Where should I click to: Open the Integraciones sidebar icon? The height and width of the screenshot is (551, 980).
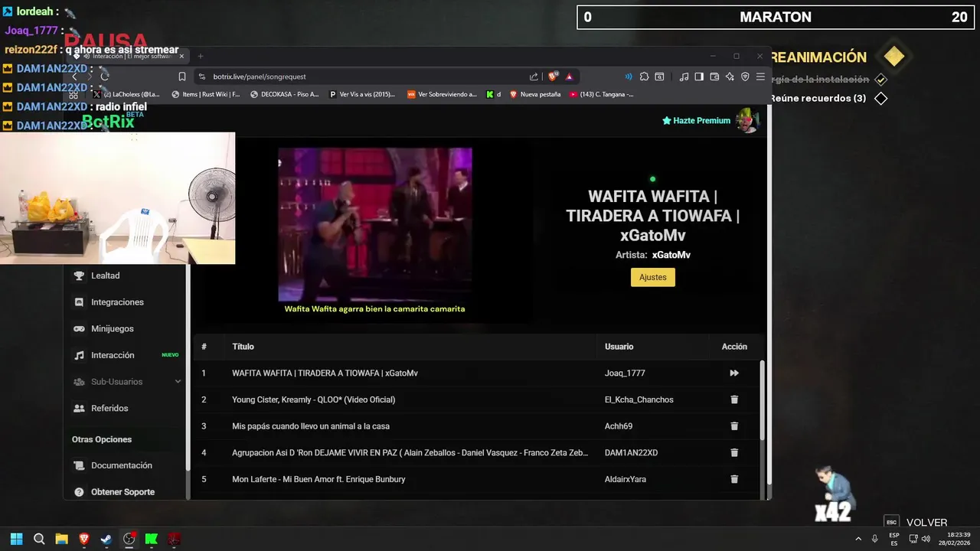(x=79, y=302)
